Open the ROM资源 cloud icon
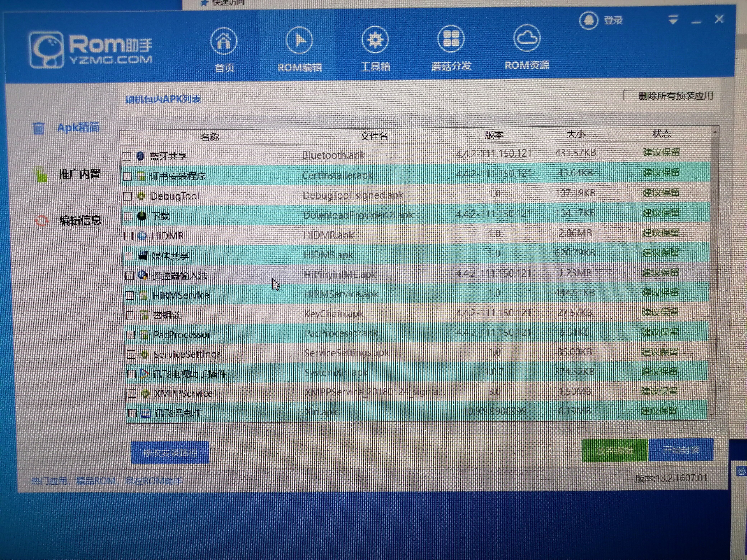747x560 pixels. pos(526,38)
